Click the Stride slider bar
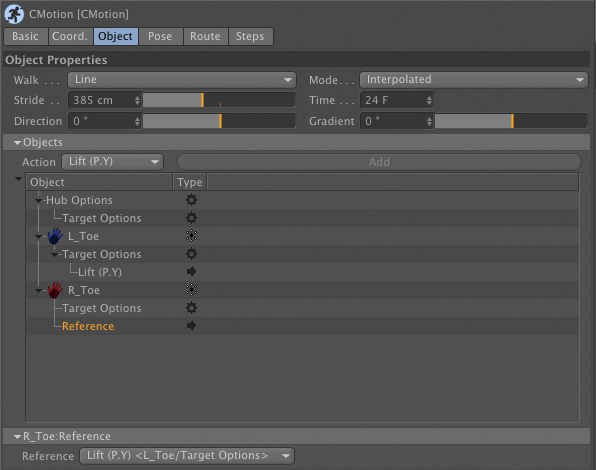Viewport: 596px width, 470px height. coord(219,100)
